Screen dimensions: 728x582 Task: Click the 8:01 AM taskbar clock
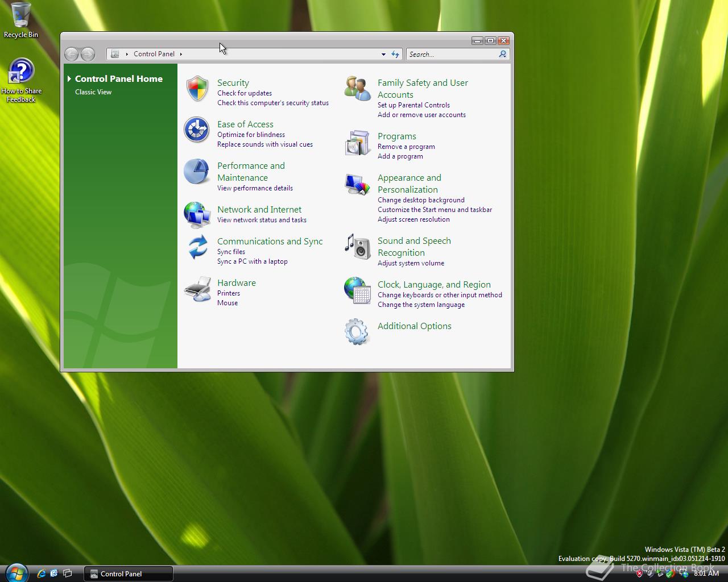[x=706, y=573]
